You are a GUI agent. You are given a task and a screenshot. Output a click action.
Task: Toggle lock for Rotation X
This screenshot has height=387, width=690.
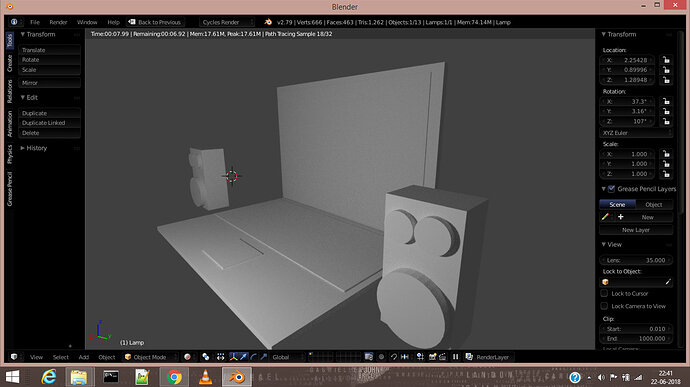click(x=666, y=101)
